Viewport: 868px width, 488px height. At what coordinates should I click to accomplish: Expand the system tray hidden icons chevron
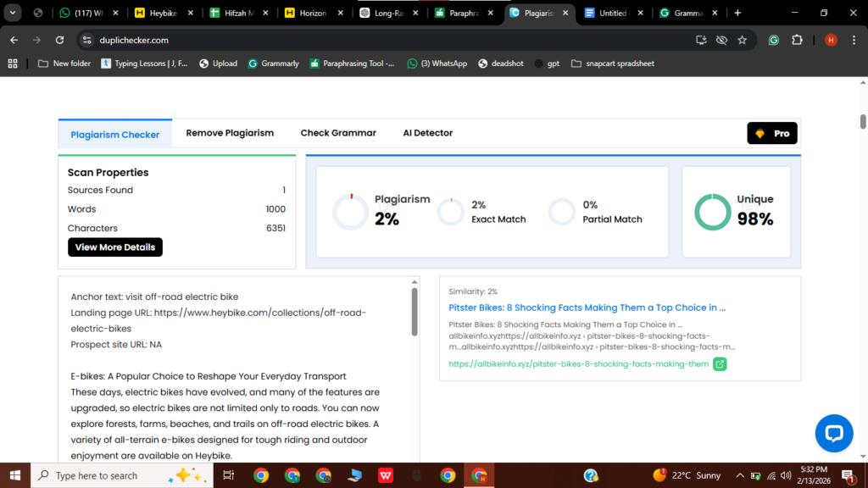tap(741, 475)
